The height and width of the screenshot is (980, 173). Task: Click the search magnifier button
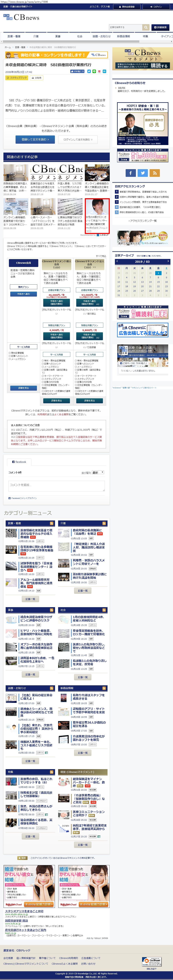pyautogui.click(x=146, y=27)
